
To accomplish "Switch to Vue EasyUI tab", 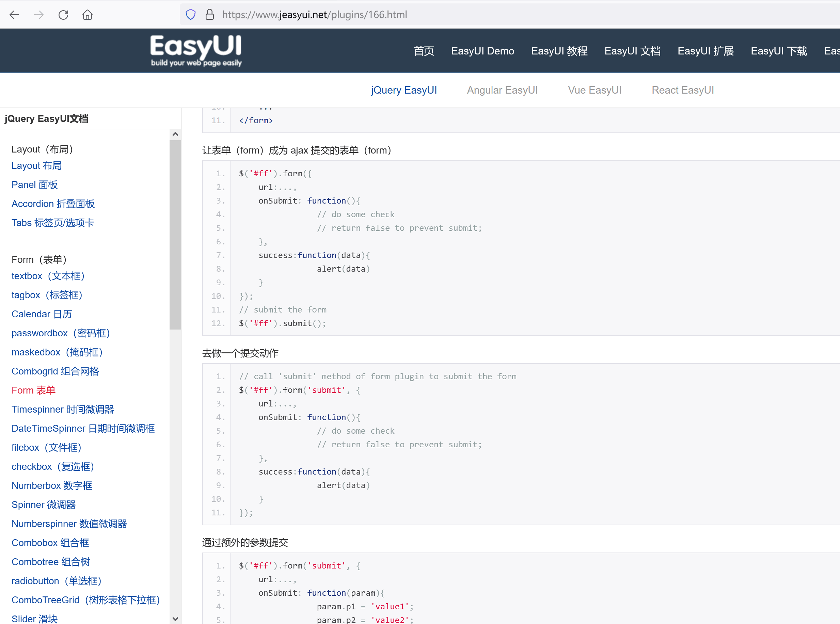I will coord(595,90).
